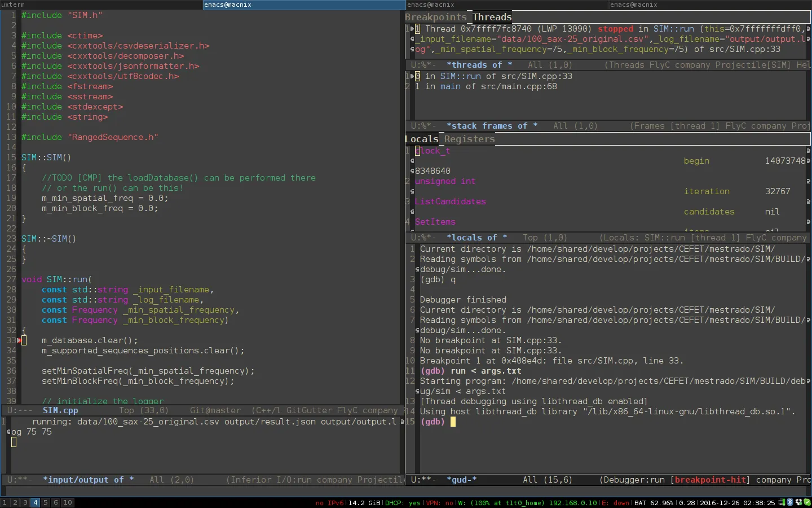Click the current thread arrow indicator
Screen dimensions: 812x508
point(412,29)
